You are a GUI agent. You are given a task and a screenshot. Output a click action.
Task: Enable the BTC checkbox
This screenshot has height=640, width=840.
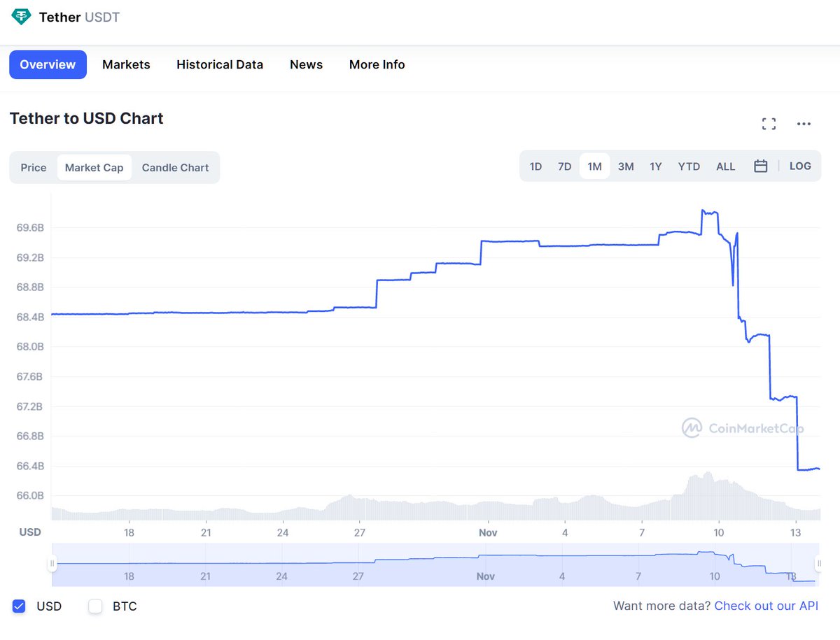[x=95, y=606]
